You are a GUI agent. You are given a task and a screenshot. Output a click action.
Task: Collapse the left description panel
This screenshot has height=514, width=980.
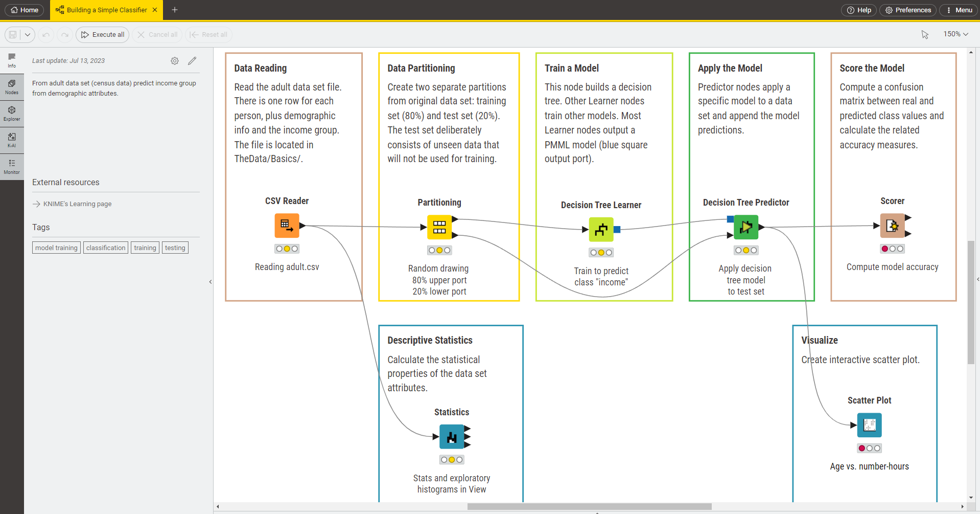click(x=210, y=282)
